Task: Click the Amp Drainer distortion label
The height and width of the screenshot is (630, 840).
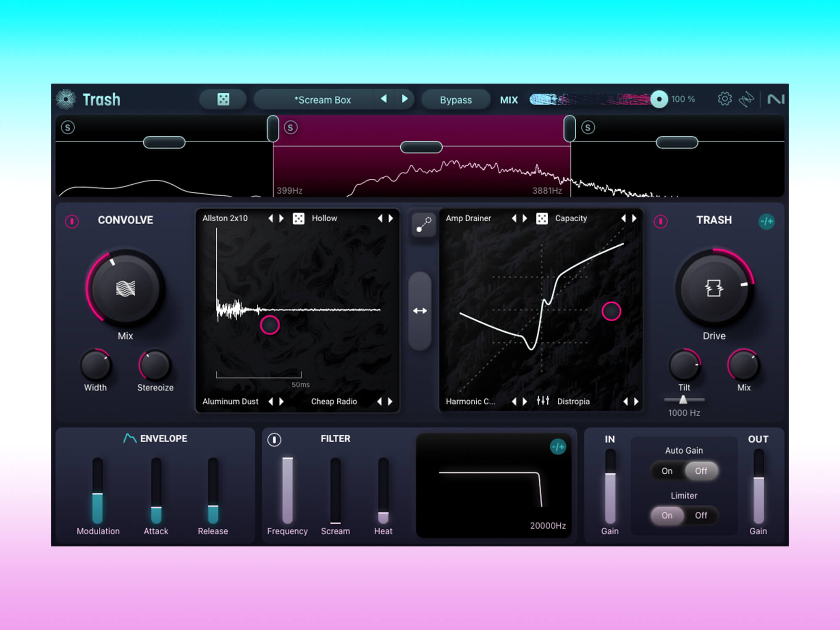Action: tap(468, 218)
